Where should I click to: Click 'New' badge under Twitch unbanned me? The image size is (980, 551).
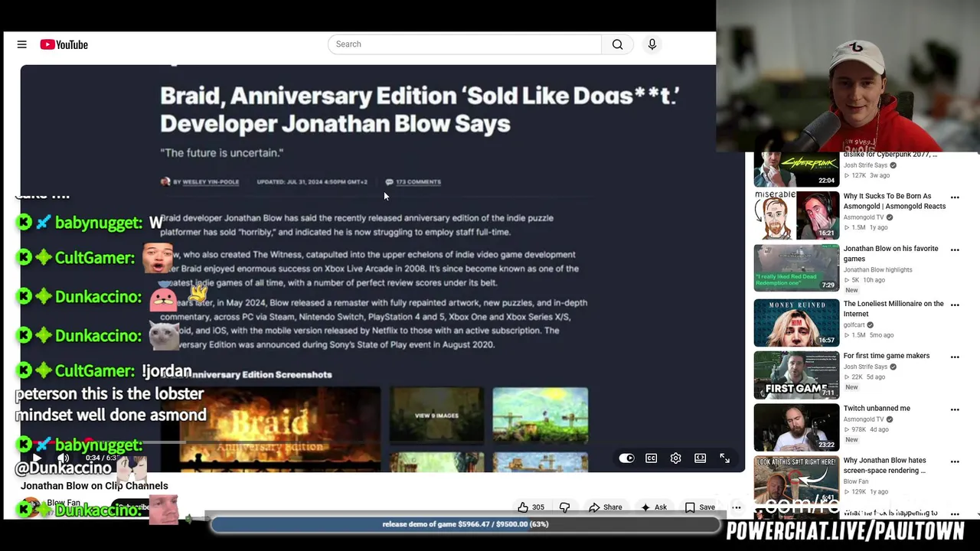[x=851, y=440]
